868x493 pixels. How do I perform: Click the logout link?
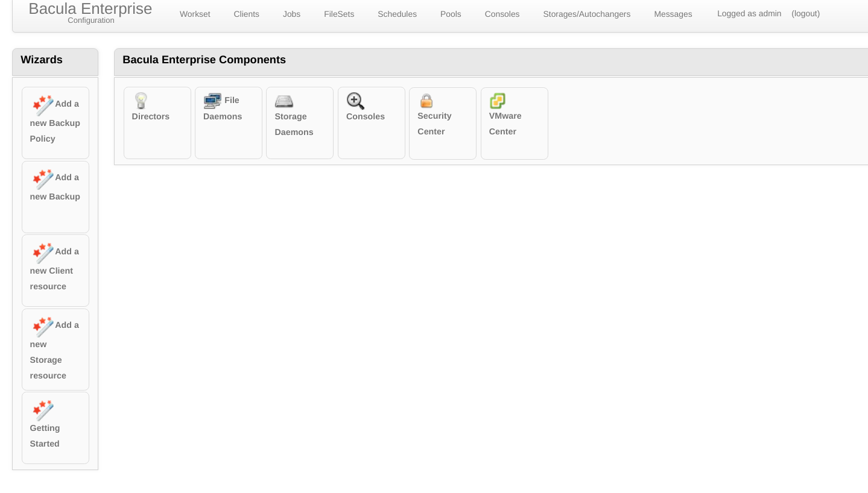click(805, 13)
